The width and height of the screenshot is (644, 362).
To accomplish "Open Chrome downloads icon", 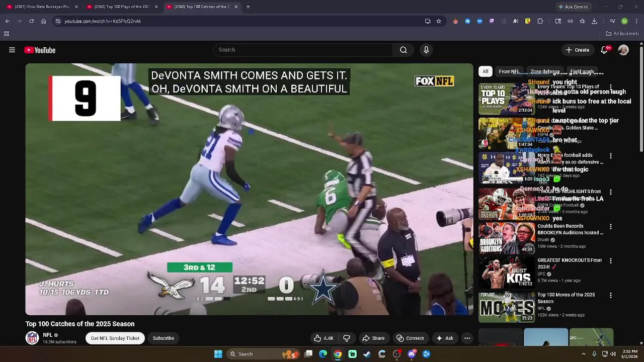I will point(594,21).
